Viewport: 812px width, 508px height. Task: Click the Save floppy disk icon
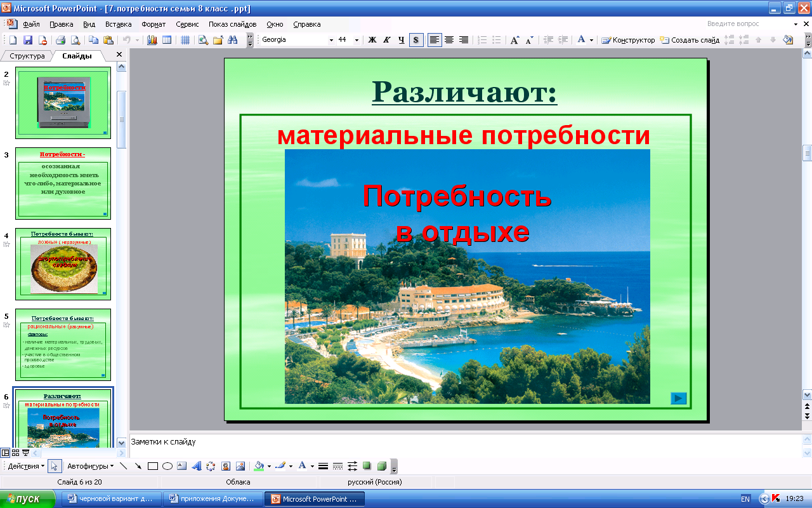[x=27, y=40]
